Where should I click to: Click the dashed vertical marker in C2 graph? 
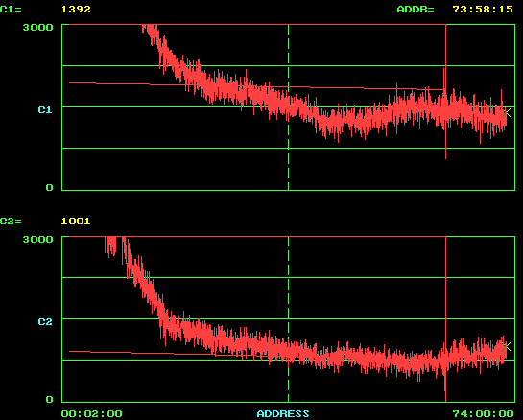pyautogui.click(x=288, y=319)
